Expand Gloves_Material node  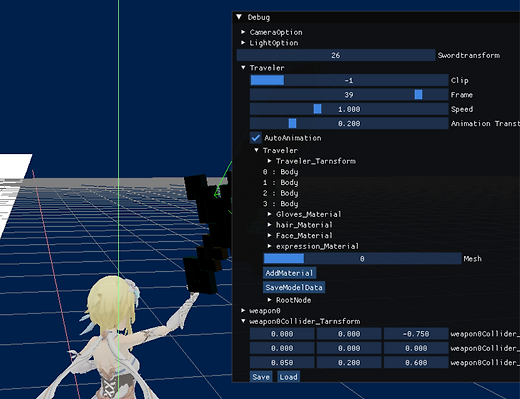point(269,214)
